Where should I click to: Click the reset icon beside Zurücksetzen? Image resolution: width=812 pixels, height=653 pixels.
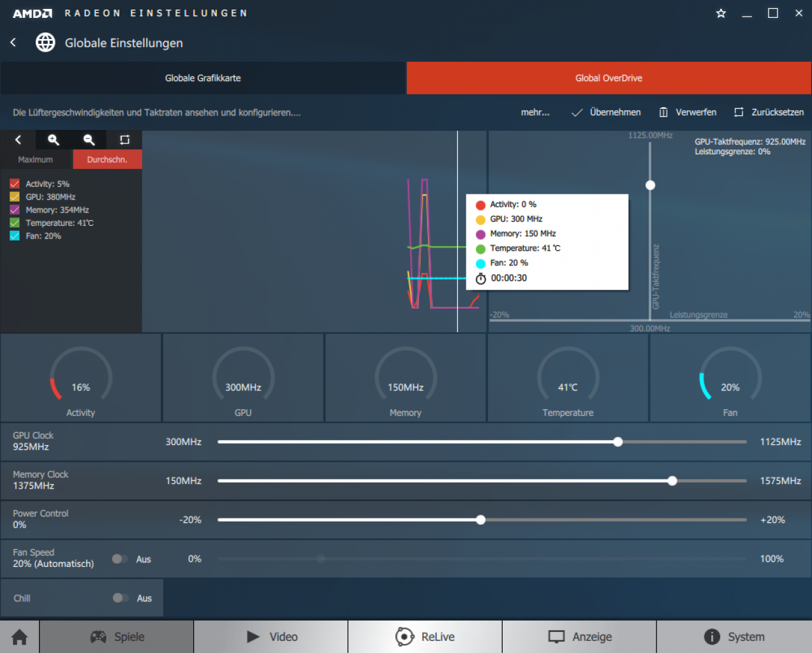(x=739, y=112)
